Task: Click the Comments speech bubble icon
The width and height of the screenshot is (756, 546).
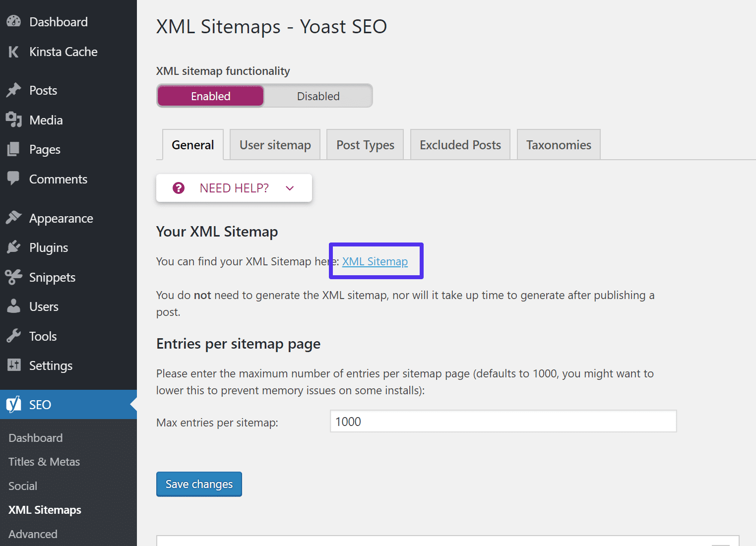Action: [14, 179]
